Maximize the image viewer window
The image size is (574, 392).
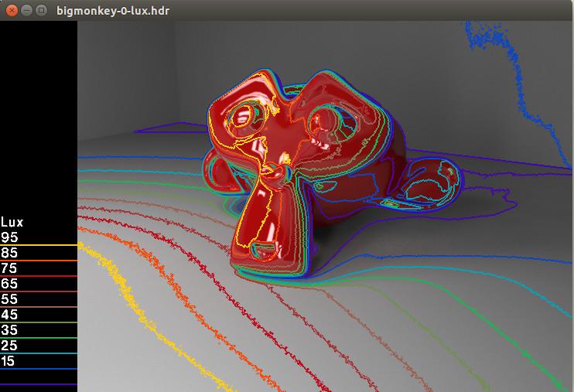click(41, 10)
